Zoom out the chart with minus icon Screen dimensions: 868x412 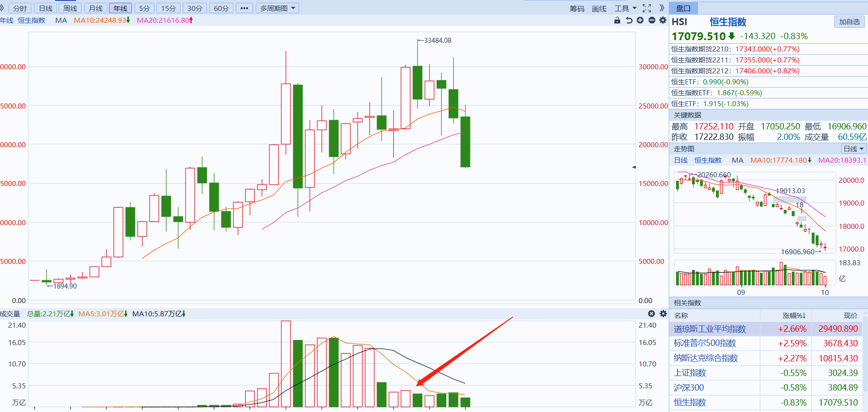651,20
